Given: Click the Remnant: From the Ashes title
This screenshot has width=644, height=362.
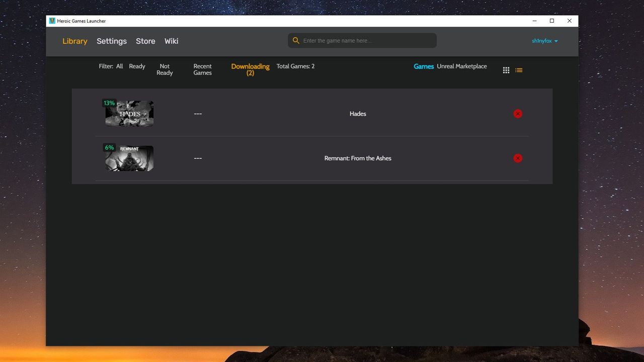Looking at the screenshot, I should click(358, 158).
